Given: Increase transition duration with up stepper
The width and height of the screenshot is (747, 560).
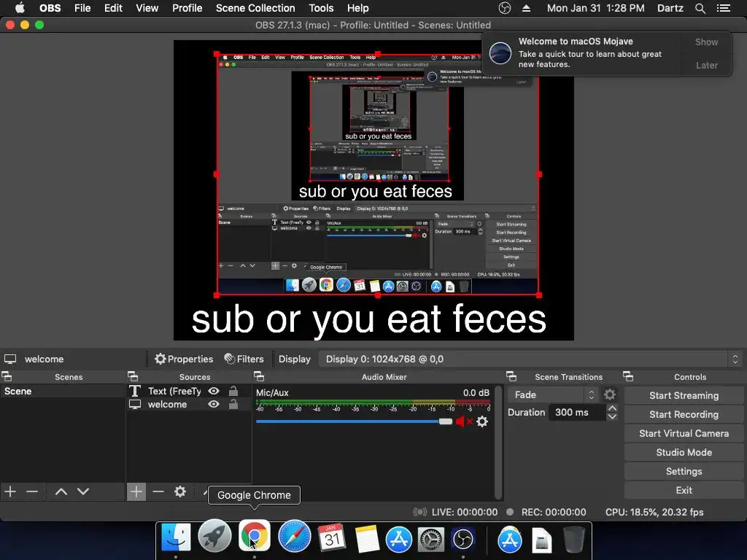Looking at the screenshot, I should tap(612, 408).
